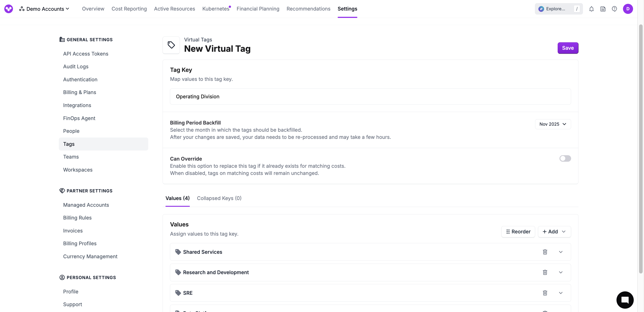Screen dimensions: 644x312
Task: Open the chat support bubble
Action: pos(625,300)
